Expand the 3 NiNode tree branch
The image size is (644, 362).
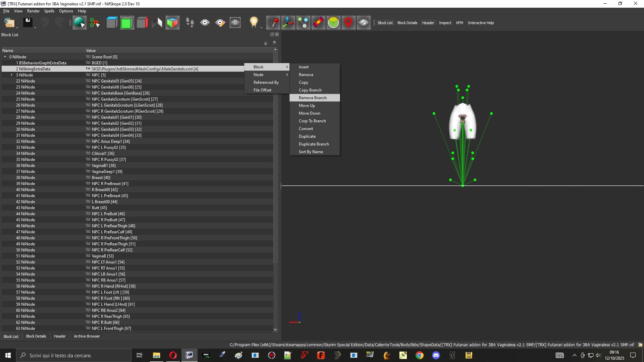[12, 75]
